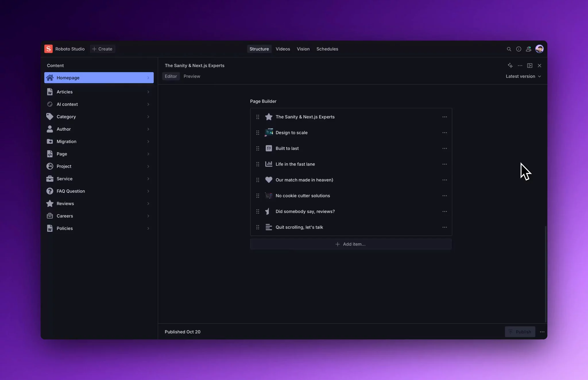The image size is (588, 380).
Task: Grab the drag handle for Built to last
Action: click(258, 148)
